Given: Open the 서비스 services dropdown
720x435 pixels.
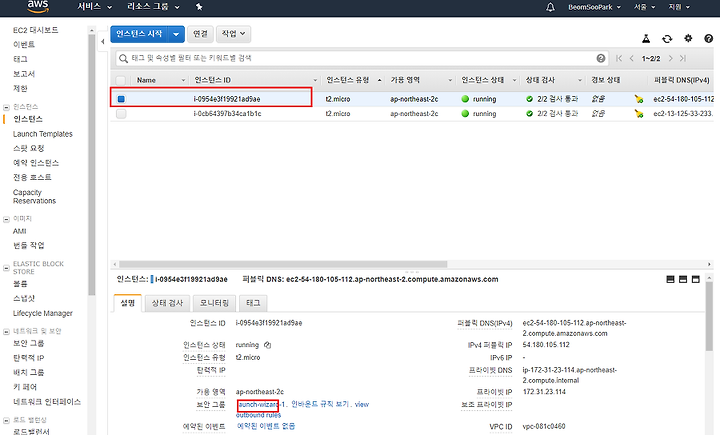Looking at the screenshot, I should (x=95, y=7).
